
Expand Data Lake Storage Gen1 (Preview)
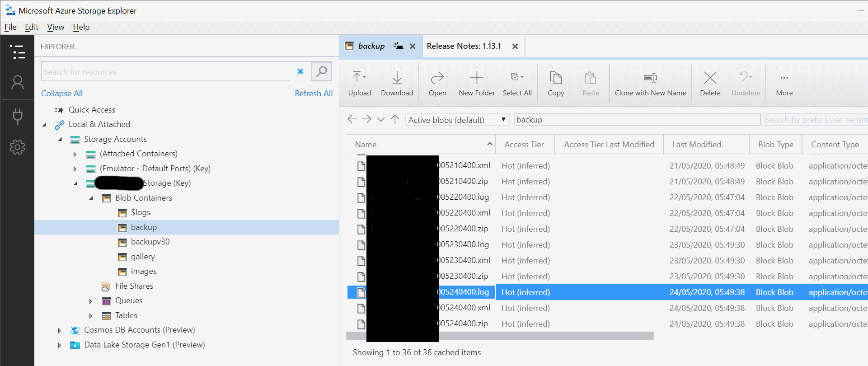coord(59,345)
